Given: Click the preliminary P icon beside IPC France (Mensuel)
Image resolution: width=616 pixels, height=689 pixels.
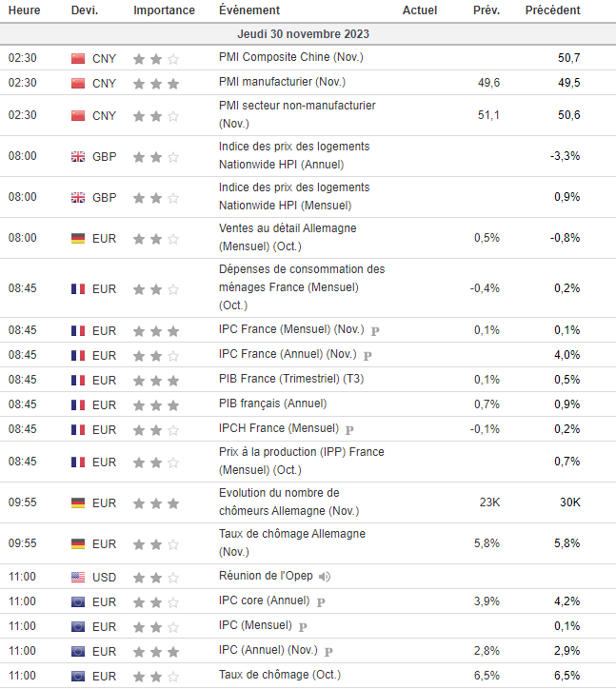Looking at the screenshot, I should click(x=374, y=331).
